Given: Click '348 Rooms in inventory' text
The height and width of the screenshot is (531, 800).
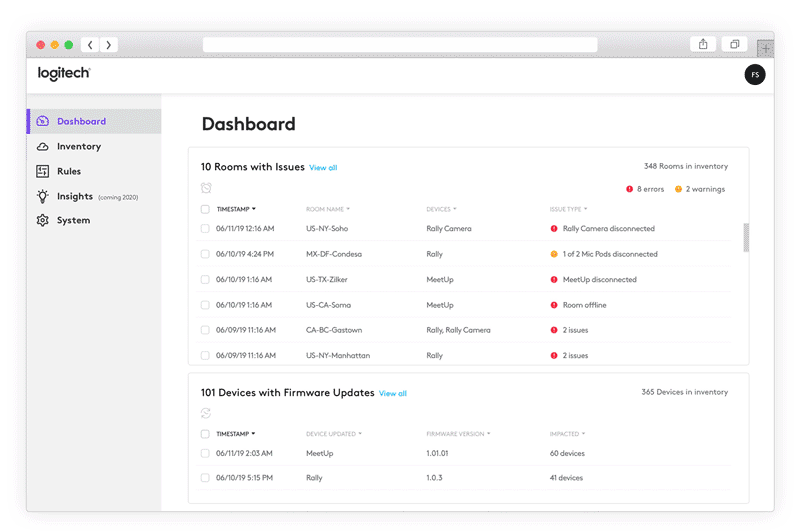Looking at the screenshot, I should (x=686, y=166).
